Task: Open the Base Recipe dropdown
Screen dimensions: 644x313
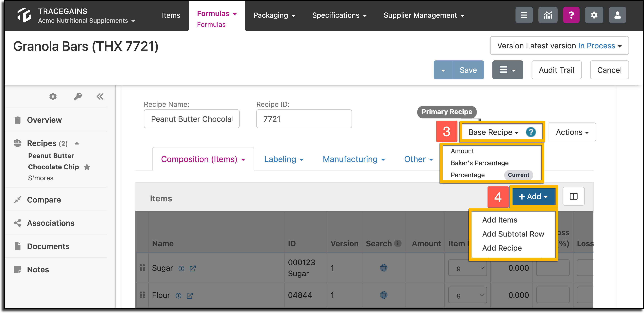Action: (493, 132)
